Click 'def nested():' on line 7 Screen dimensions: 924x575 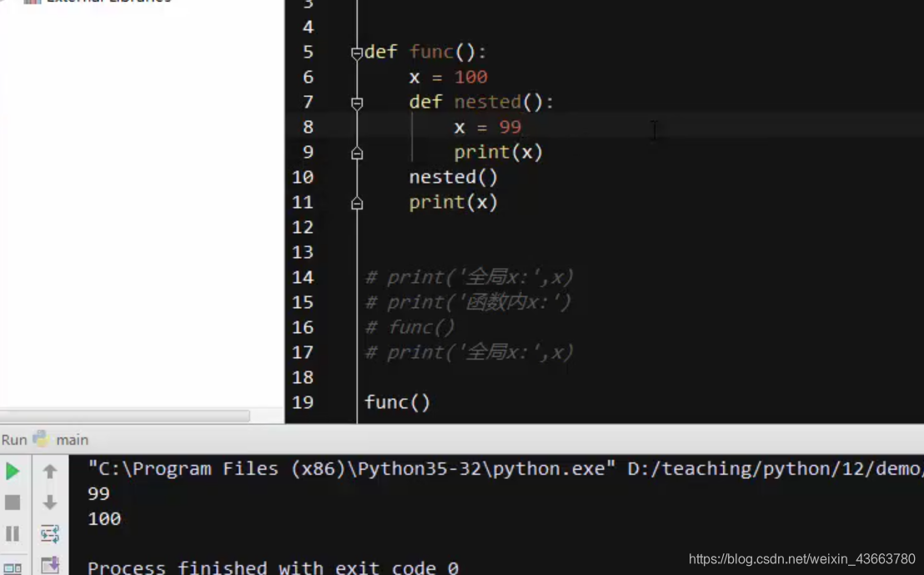coord(481,102)
